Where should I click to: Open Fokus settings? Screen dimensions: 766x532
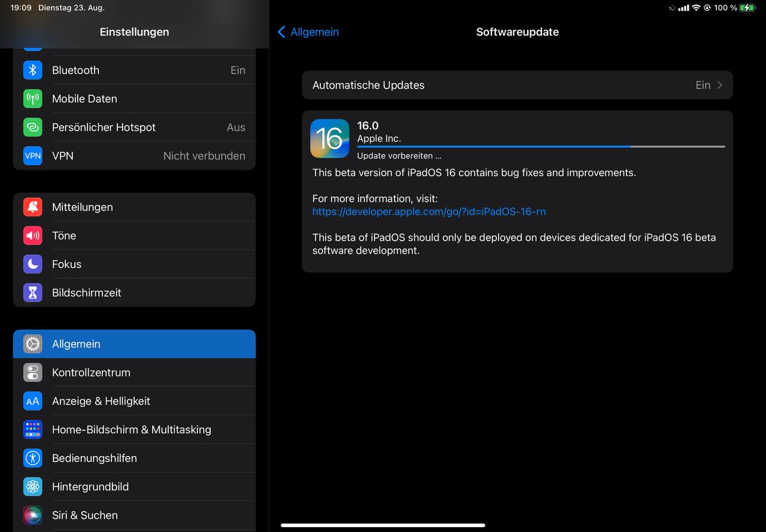tap(134, 264)
